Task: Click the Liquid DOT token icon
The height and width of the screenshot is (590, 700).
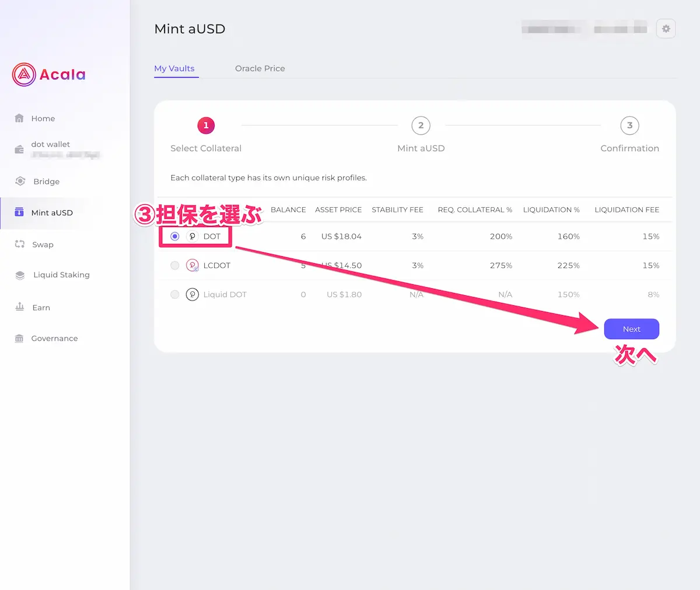Action: [192, 295]
